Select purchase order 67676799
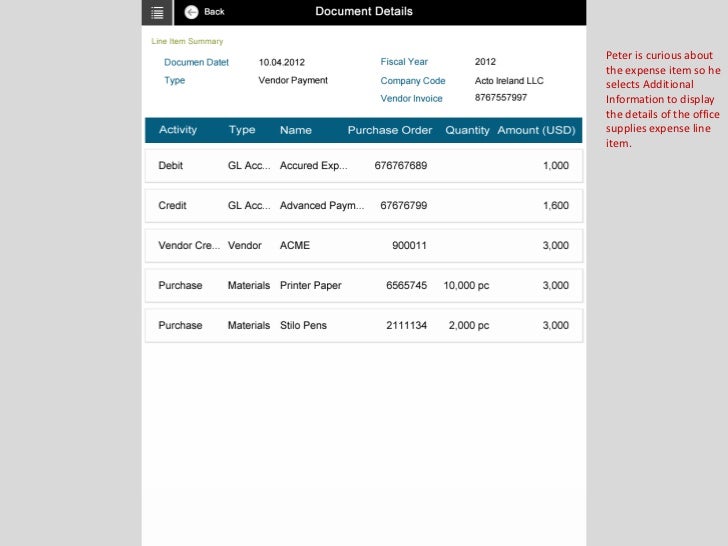The width and height of the screenshot is (728, 546). click(x=403, y=206)
